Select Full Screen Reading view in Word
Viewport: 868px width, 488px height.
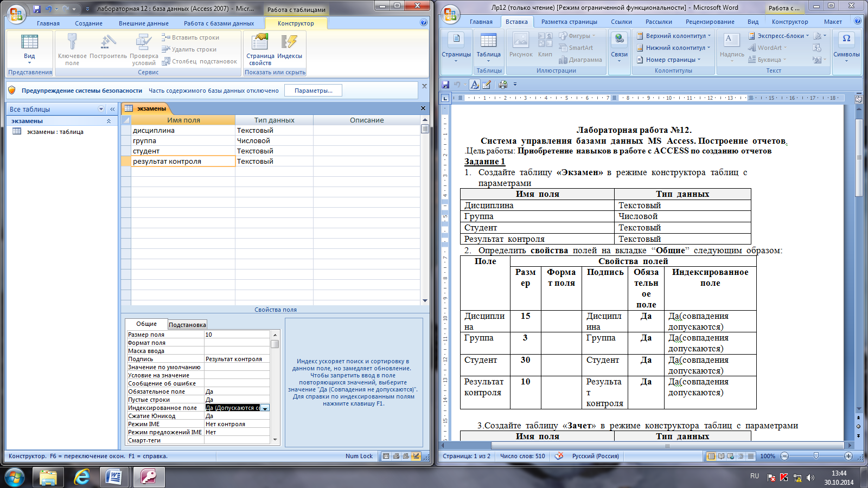(x=721, y=456)
